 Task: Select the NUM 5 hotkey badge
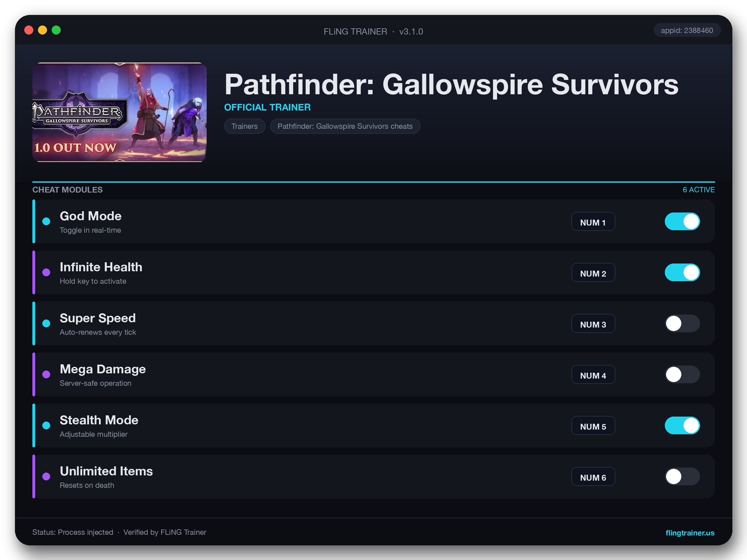pos(593,426)
